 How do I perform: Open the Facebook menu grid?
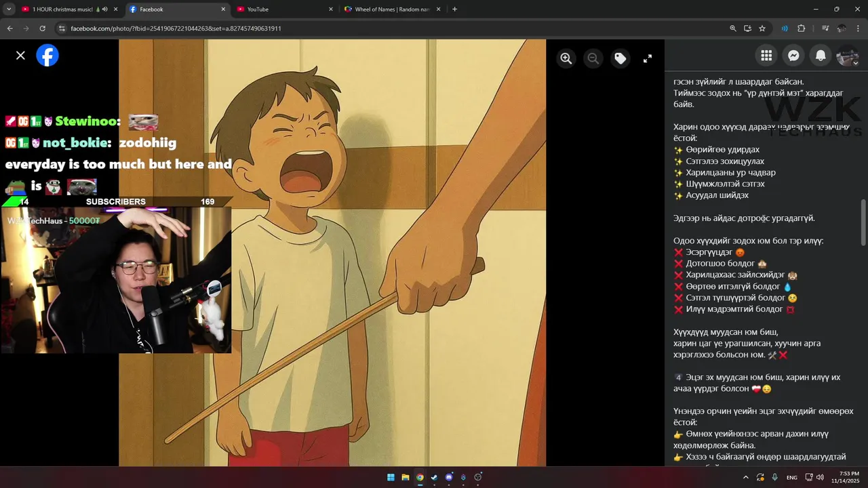coord(766,56)
